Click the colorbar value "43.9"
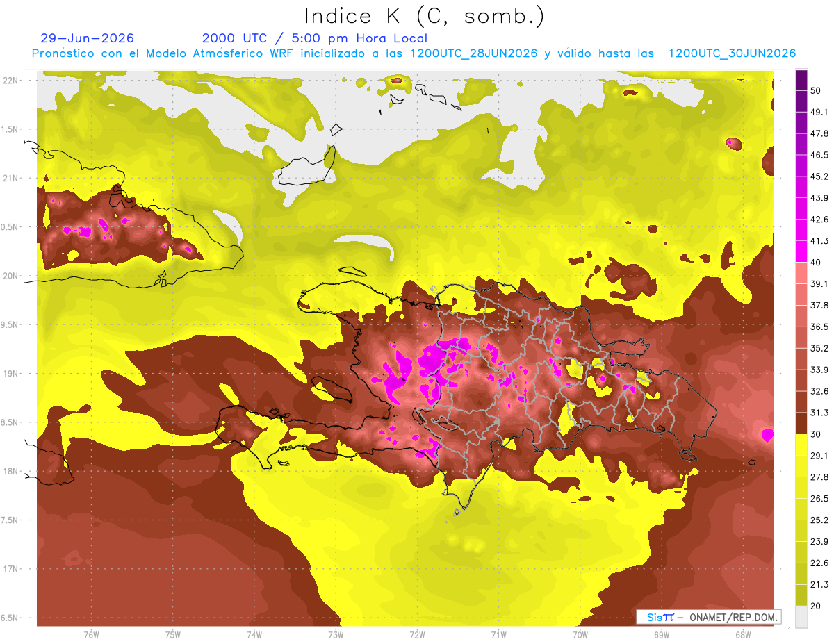This screenshot has width=834, height=644. point(819,198)
